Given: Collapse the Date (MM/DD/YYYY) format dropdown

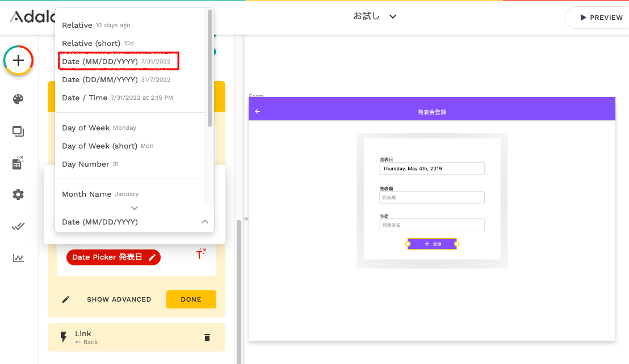Looking at the screenshot, I should (x=204, y=222).
